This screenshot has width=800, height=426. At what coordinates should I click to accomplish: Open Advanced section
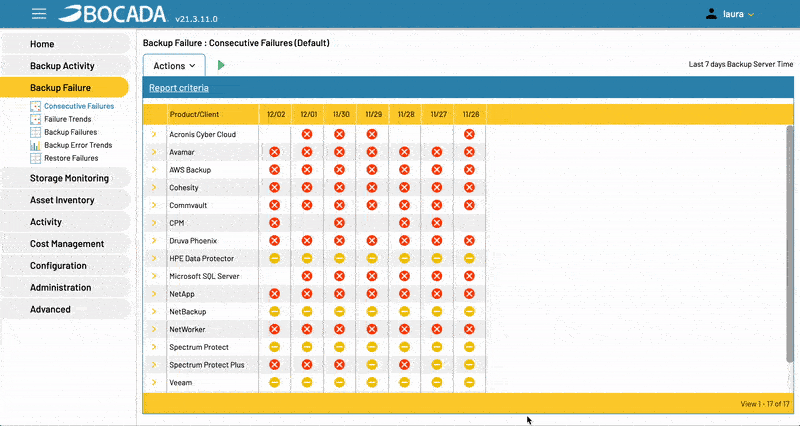pyautogui.click(x=65, y=310)
